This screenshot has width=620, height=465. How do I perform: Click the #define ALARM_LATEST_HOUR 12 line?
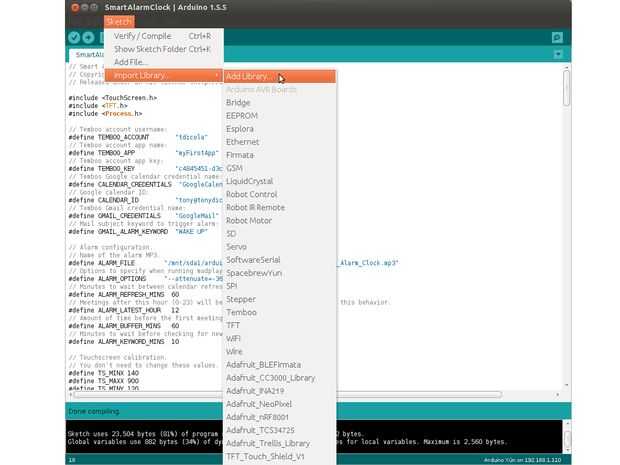click(x=124, y=310)
